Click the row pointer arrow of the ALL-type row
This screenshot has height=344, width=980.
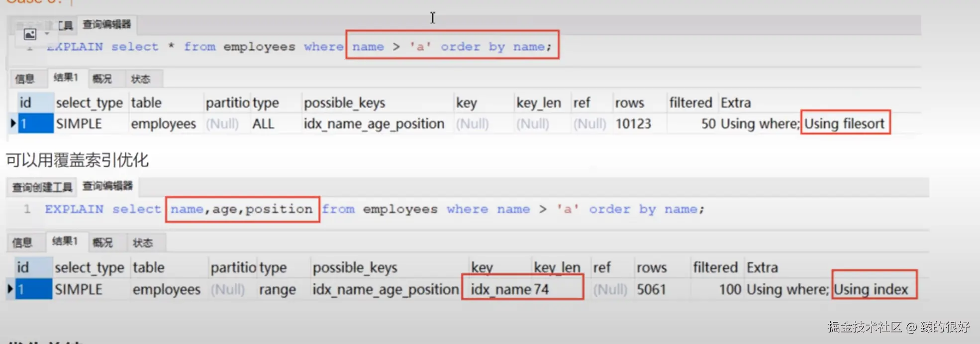[x=13, y=123]
